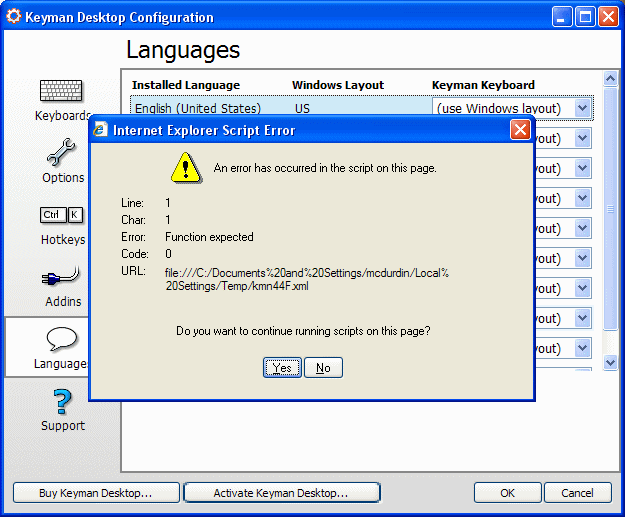Click the Activate Keyman Desktop button

pyautogui.click(x=282, y=493)
